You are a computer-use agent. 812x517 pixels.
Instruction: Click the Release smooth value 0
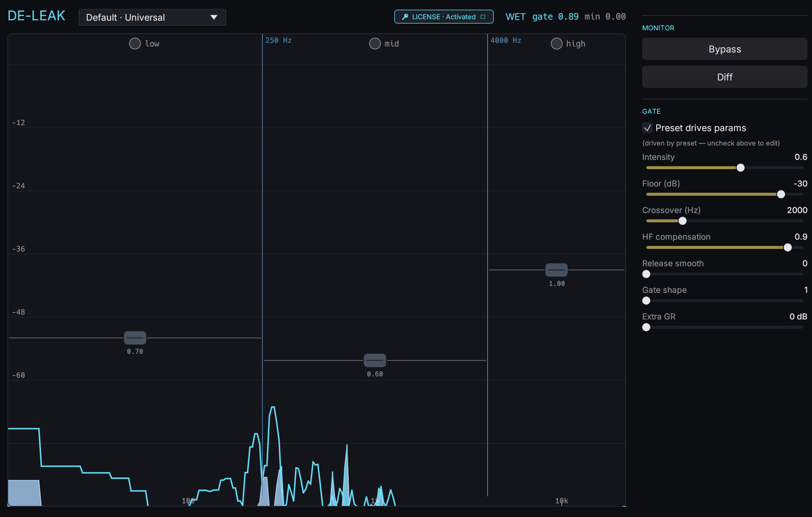(x=805, y=263)
